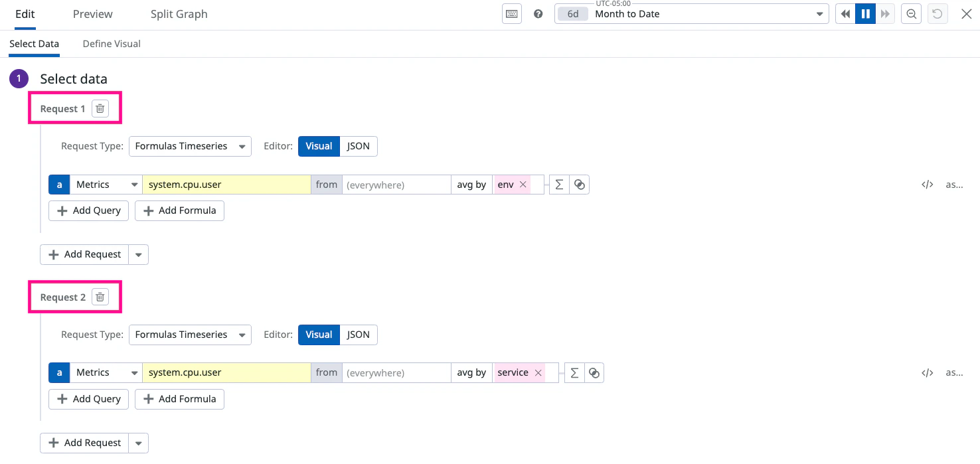Remove the service group-by tag
This screenshot has height=464, width=980.
click(x=538, y=373)
